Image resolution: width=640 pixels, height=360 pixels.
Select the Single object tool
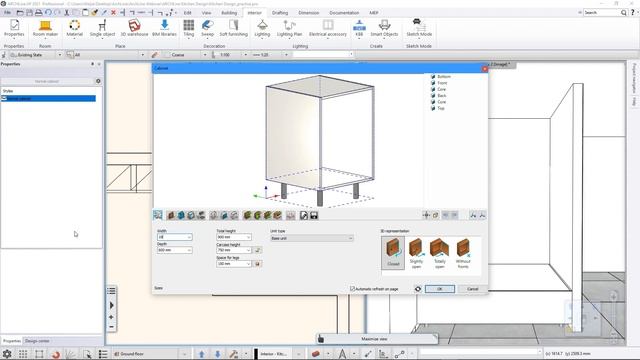tap(102, 28)
